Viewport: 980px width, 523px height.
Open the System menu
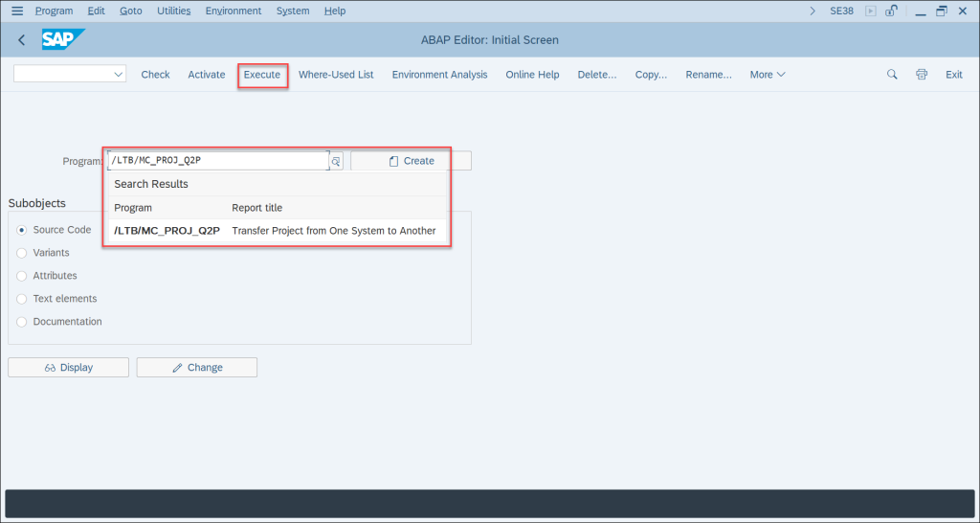(293, 11)
